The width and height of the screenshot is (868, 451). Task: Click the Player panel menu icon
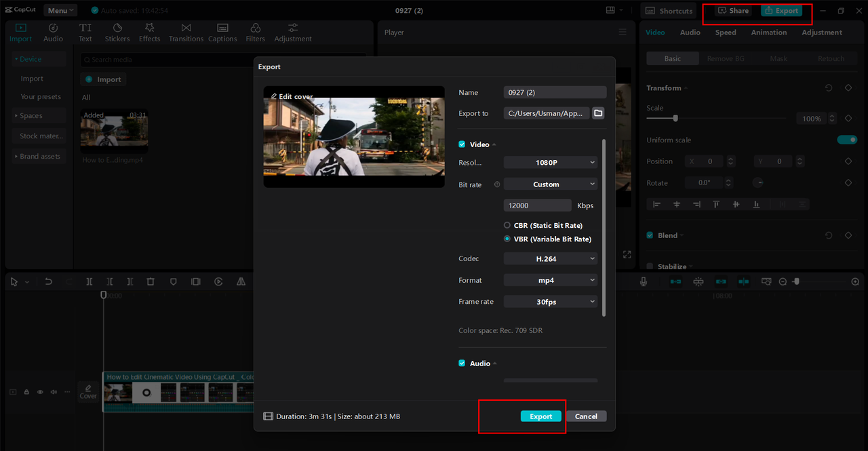coord(623,32)
